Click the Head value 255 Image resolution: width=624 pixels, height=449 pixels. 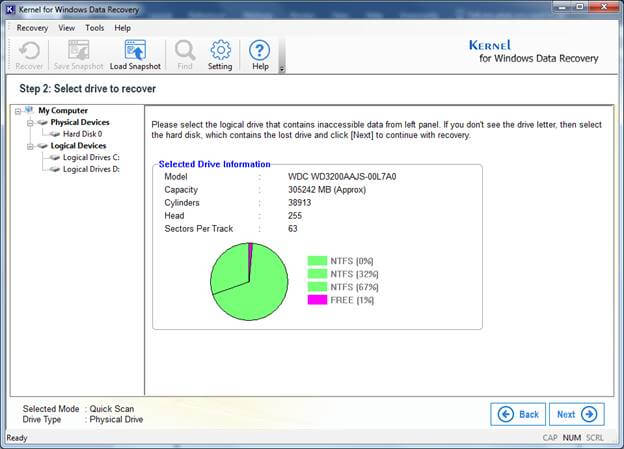tap(295, 216)
